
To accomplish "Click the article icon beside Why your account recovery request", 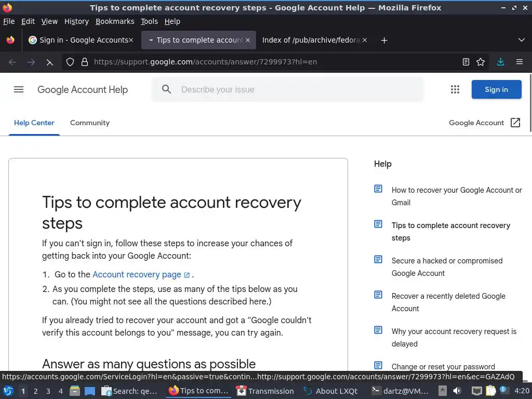I will pyautogui.click(x=378, y=330).
